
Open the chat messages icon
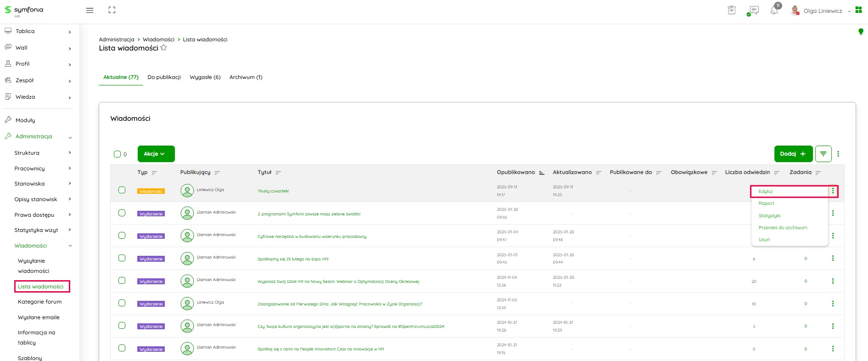click(753, 10)
